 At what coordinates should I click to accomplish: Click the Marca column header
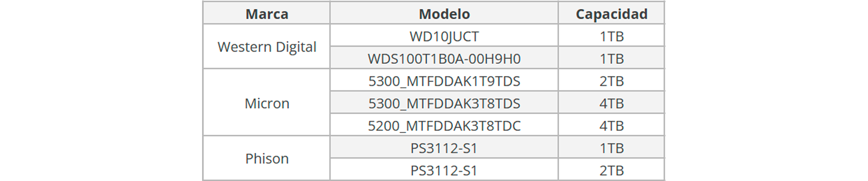point(267,14)
